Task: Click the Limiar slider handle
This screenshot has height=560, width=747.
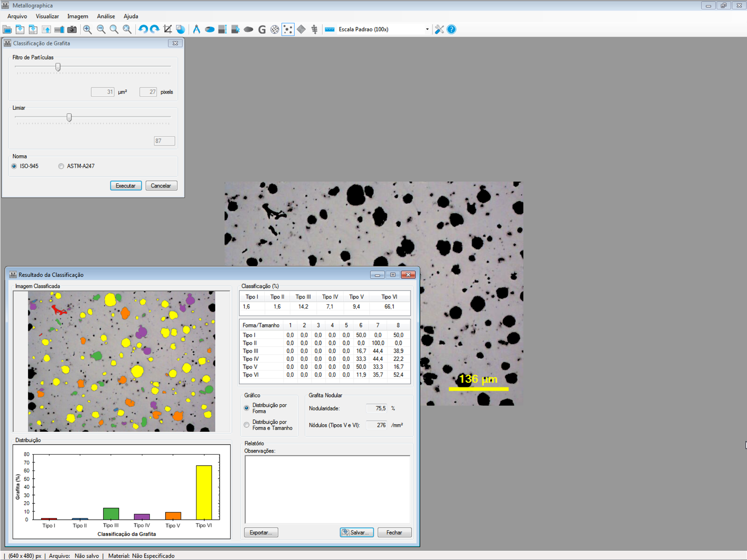Action: (69, 117)
